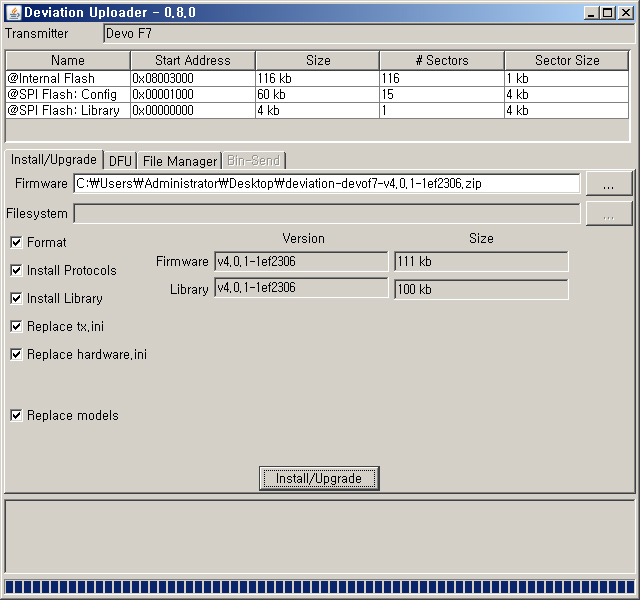
Task: Click the 15 sectors cell
Action: pyautogui.click(x=442, y=94)
